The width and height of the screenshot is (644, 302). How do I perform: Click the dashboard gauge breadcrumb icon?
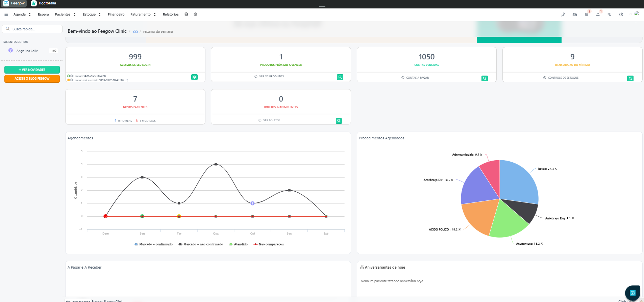coord(135,31)
